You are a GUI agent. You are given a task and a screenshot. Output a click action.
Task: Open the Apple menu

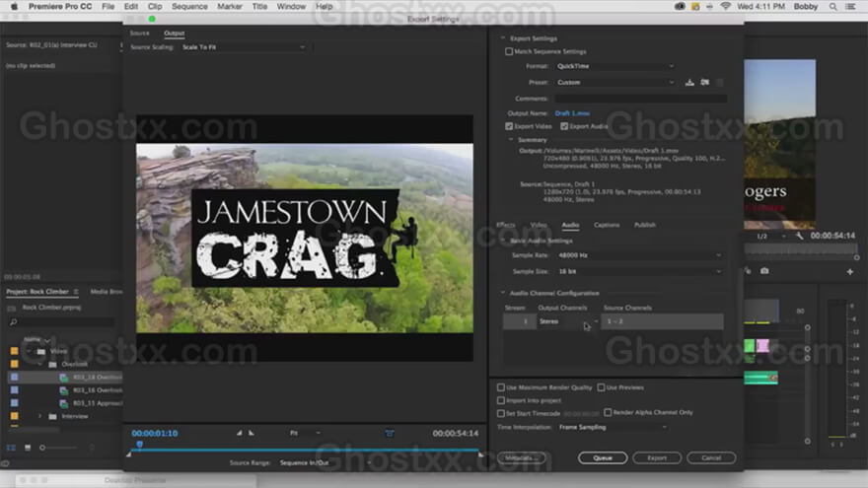pos(13,7)
